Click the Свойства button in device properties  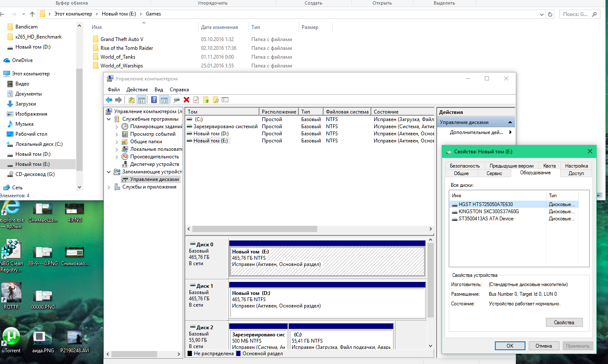(564, 323)
